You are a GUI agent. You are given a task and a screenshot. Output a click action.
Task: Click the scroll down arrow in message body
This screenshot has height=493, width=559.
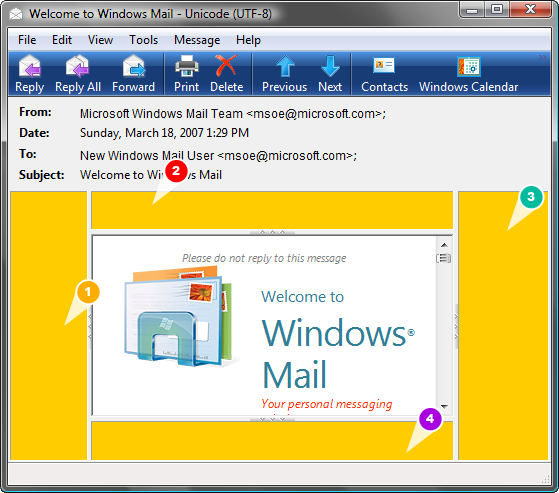coord(444,406)
